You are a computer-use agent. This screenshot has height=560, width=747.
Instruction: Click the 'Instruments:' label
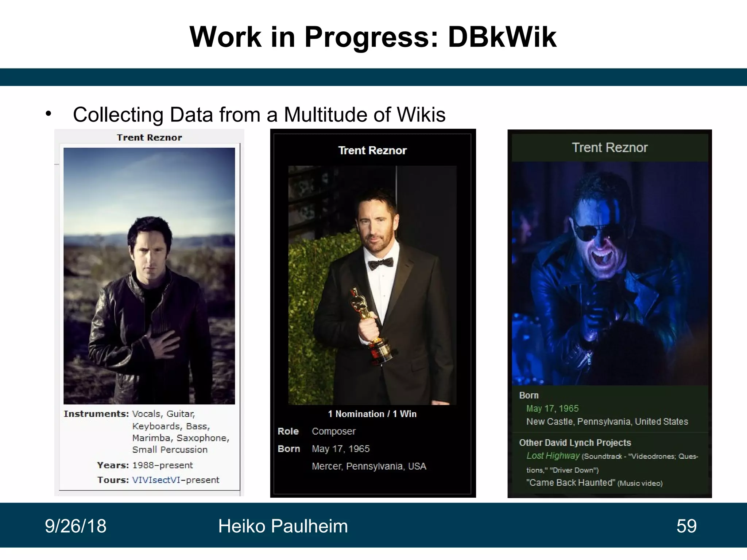coord(96,414)
